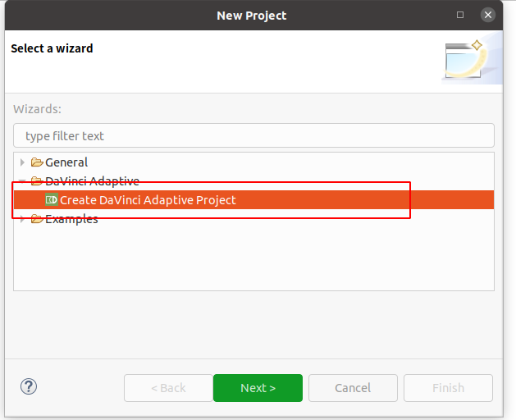This screenshot has width=516, height=420.
Task: Click the wizard banner image in header
Action: tap(472, 58)
